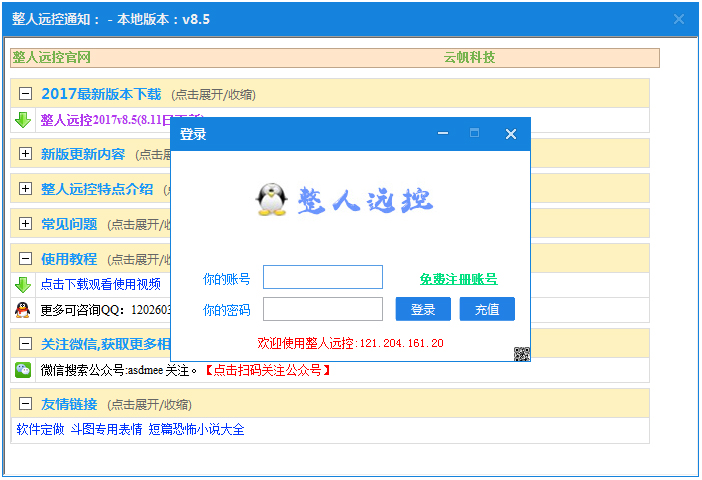Click 【点击扫码关注公众号】 link
The image size is (702, 480).
268,370
